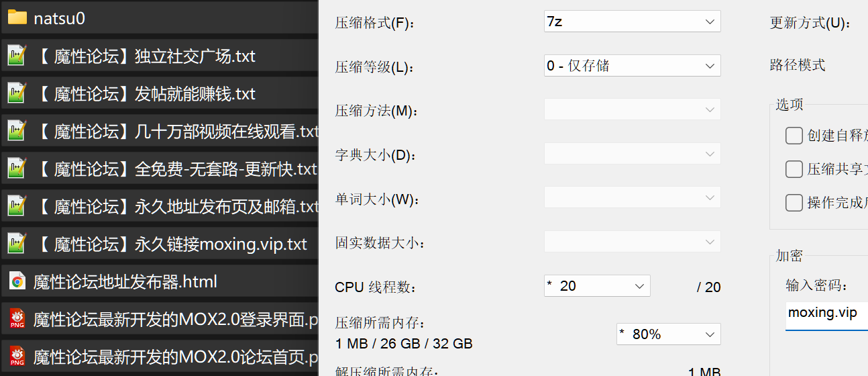Click the 永久链接moxing.vip.txt file icon

pyautogui.click(x=17, y=244)
